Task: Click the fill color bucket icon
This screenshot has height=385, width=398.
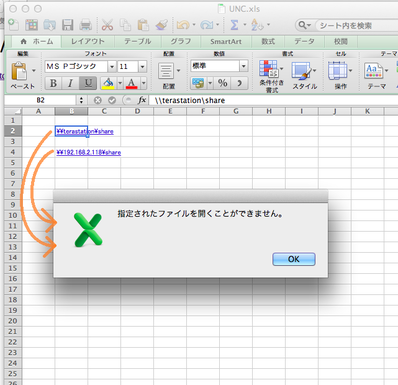Action: point(108,83)
